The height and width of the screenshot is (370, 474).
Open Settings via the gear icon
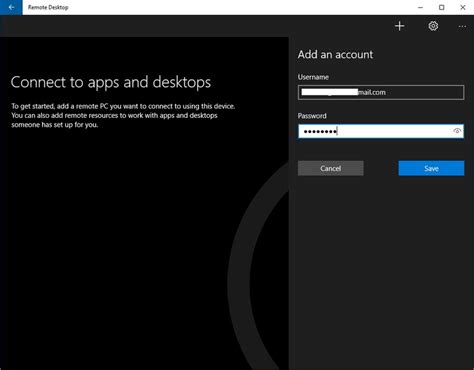click(x=433, y=26)
